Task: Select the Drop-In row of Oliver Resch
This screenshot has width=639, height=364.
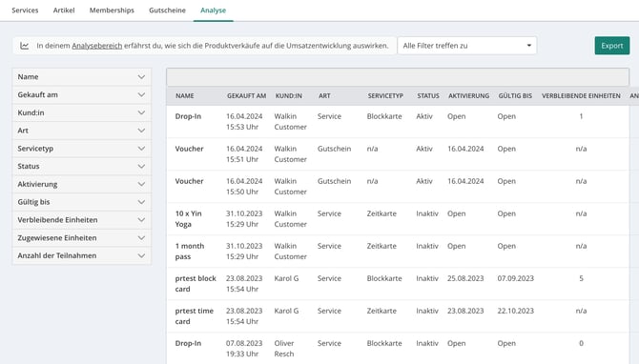Action: point(398,349)
